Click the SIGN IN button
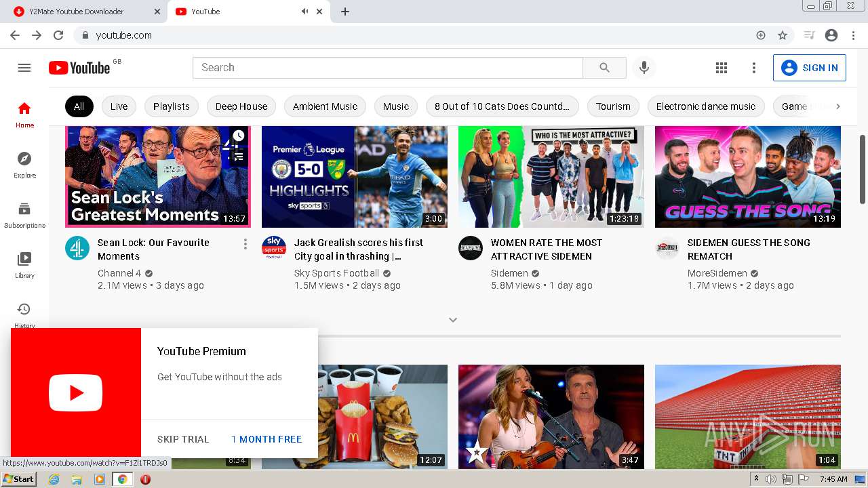This screenshot has height=488, width=868. pyautogui.click(x=810, y=68)
